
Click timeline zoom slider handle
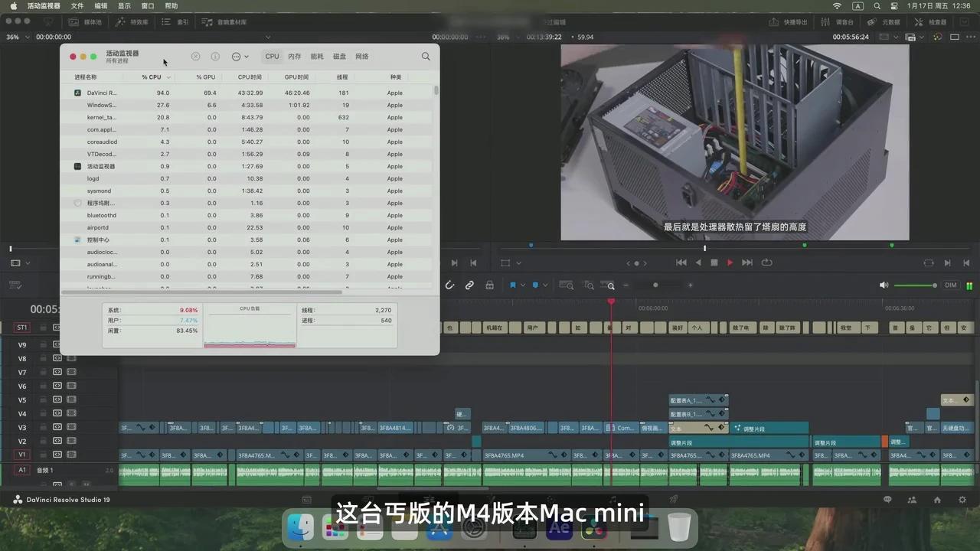[x=655, y=285]
